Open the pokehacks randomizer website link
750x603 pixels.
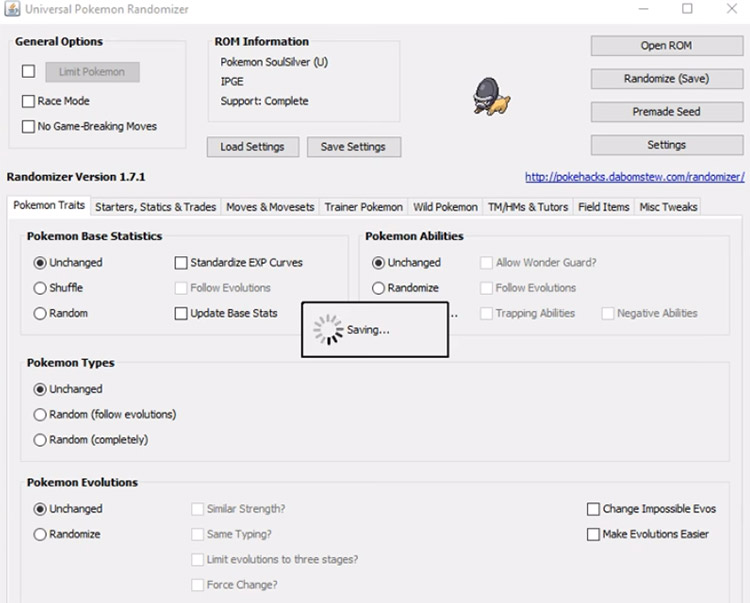pos(634,177)
